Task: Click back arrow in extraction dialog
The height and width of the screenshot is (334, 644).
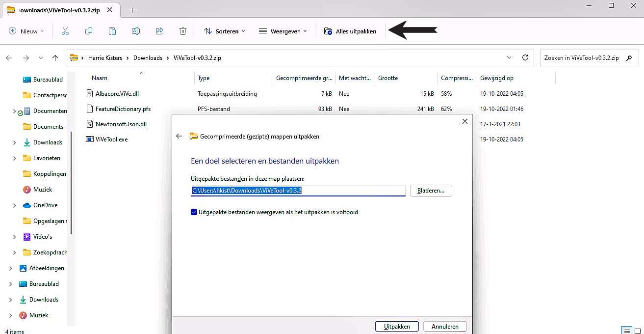Action: click(x=179, y=137)
